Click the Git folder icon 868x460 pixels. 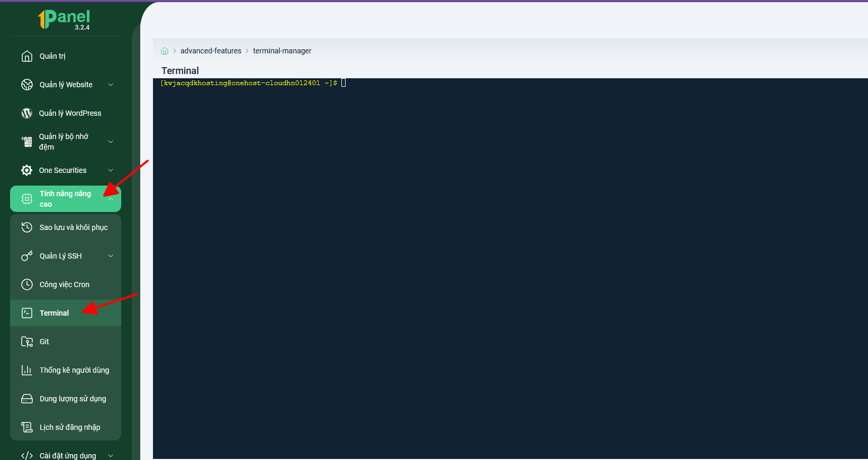point(27,342)
